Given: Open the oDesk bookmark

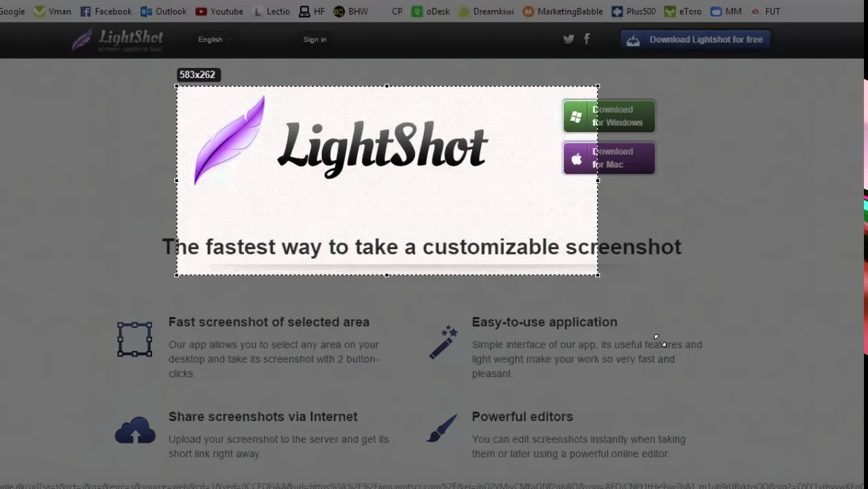Looking at the screenshot, I should (431, 12).
